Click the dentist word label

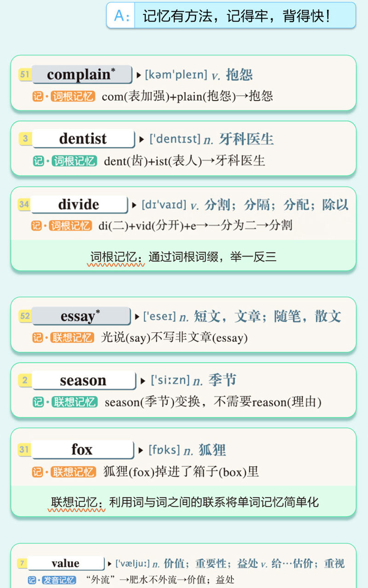(83, 138)
